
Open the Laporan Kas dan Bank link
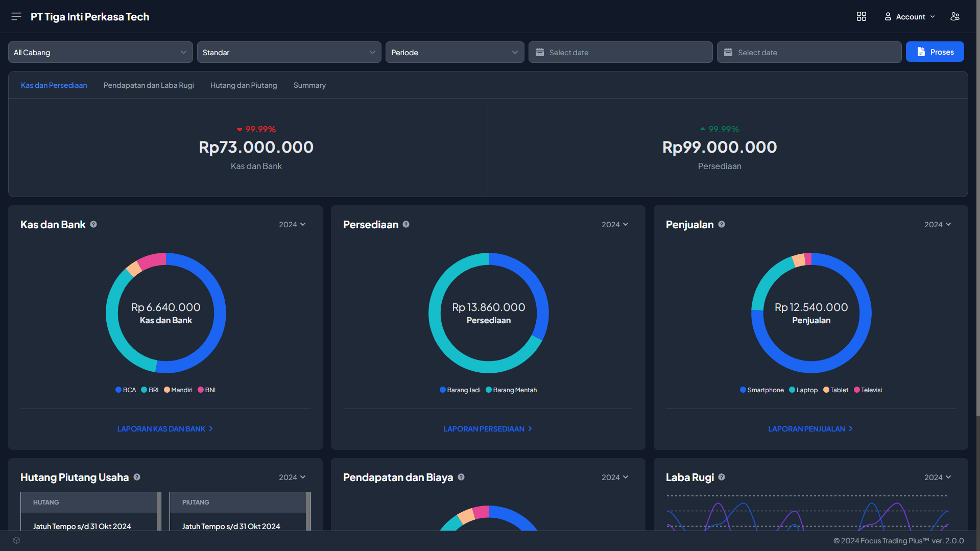165,428
